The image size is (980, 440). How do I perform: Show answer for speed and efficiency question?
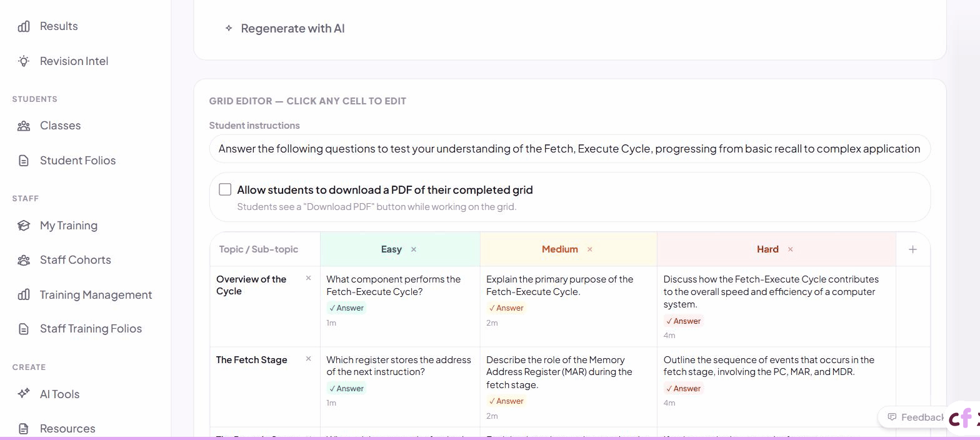tap(684, 321)
